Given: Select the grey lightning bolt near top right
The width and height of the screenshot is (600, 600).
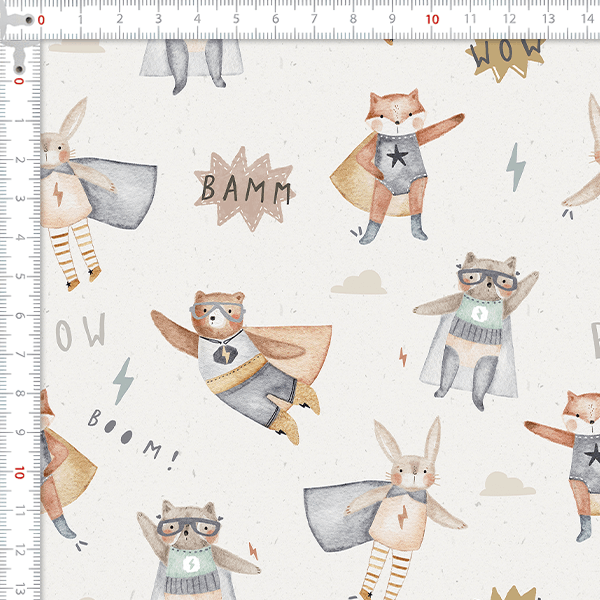Looking at the screenshot, I should 515,166.
